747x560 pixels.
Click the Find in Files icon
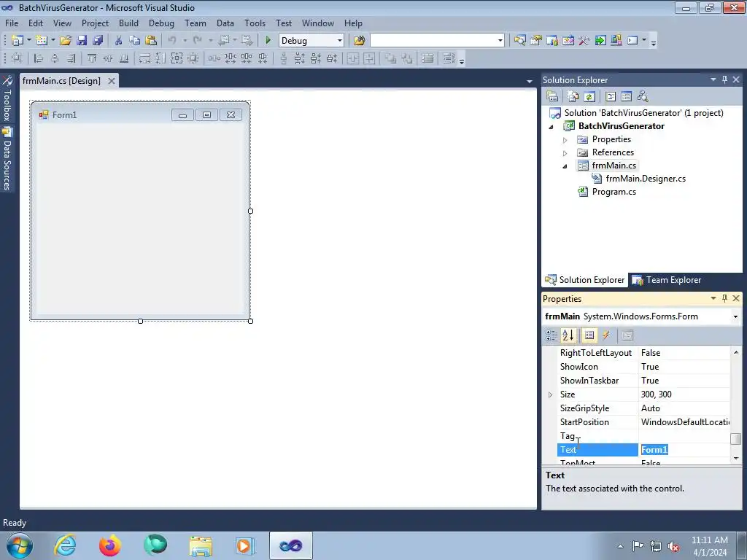(359, 41)
